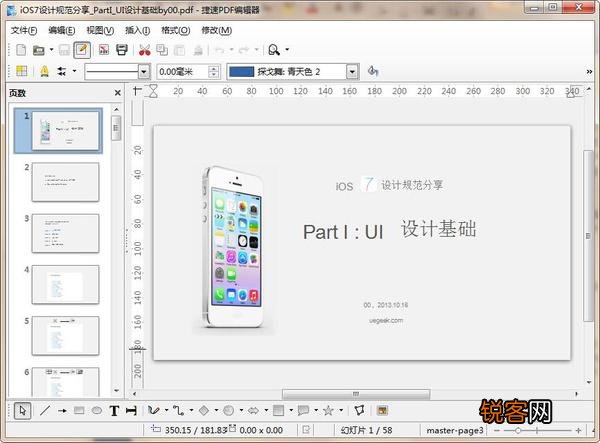Toggle the display grid icon
This screenshot has width=600, height=443.
[21, 71]
